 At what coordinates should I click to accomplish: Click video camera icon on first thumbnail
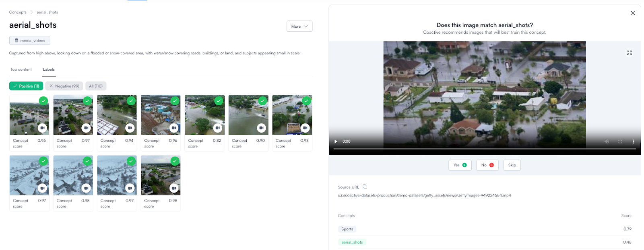42,128
